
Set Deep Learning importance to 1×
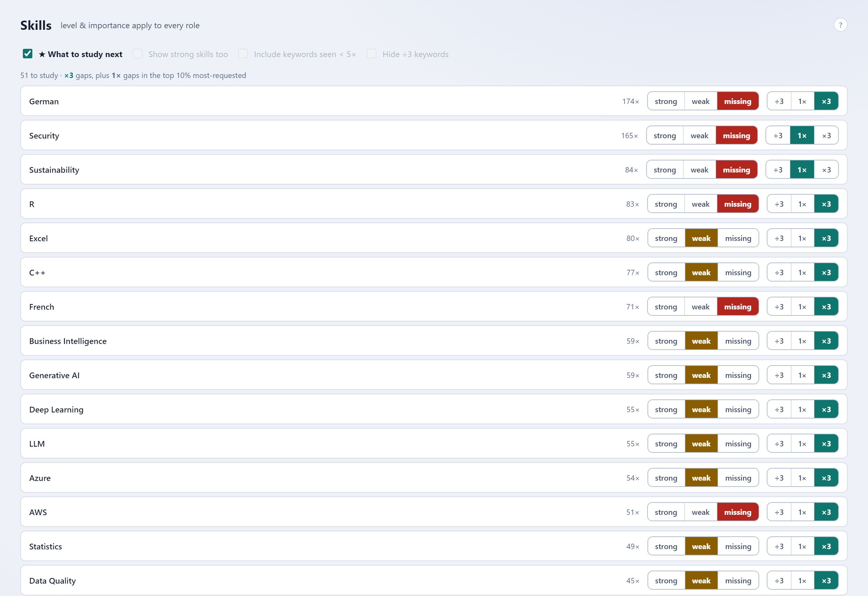[x=802, y=409]
